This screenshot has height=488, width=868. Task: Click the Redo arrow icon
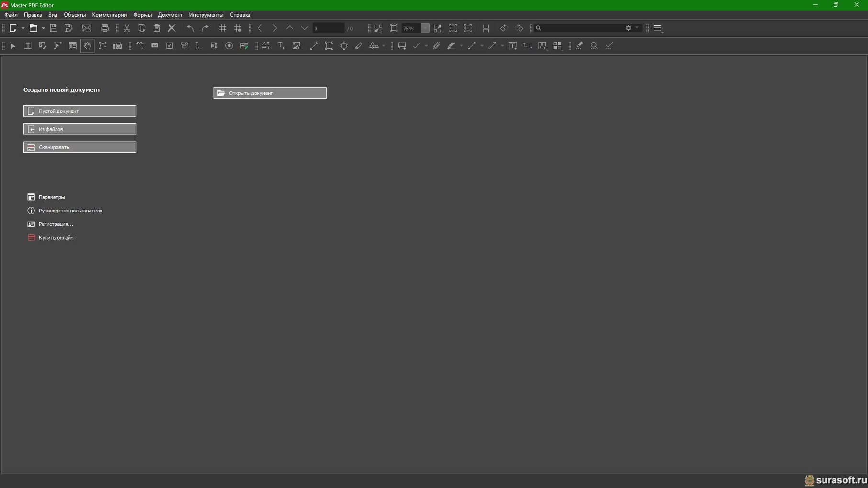205,28
